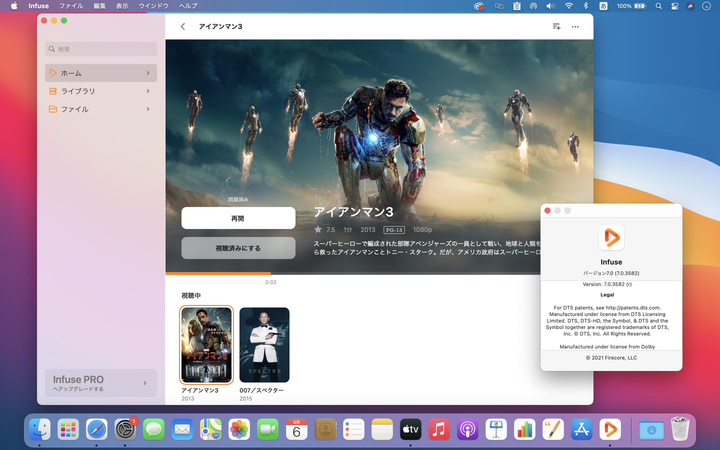The image size is (720, 450).
Task: Click the star rating icon beside 7.5
Action: coord(318,229)
